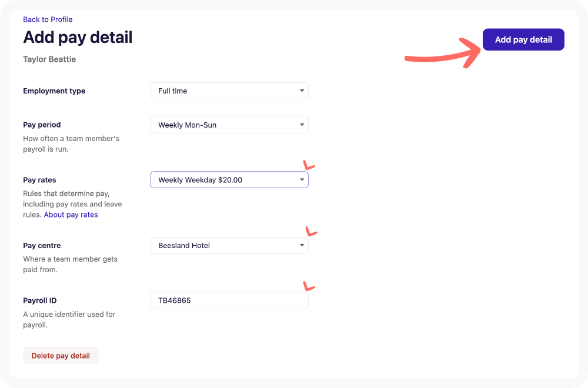Click the red checkmark above the Pay centre dropdown
588x388 pixels.
pyautogui.click(x=310, y=232)
